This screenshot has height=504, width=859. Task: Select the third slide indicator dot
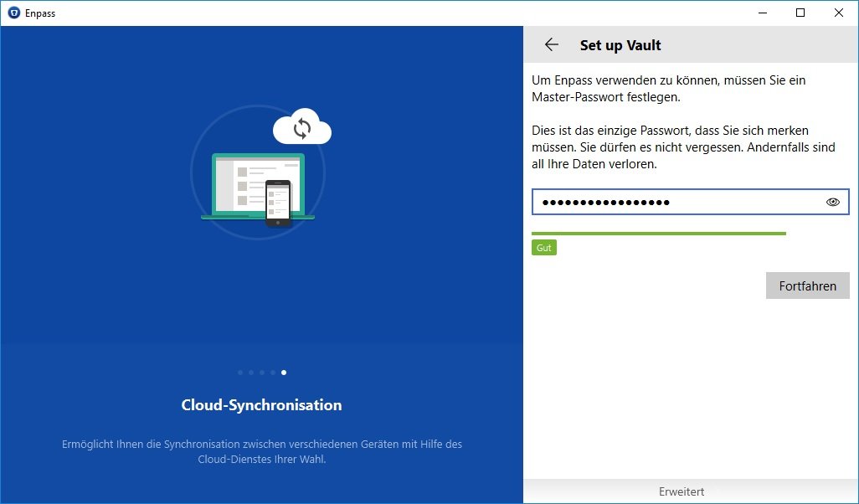(x=262, y=372)
